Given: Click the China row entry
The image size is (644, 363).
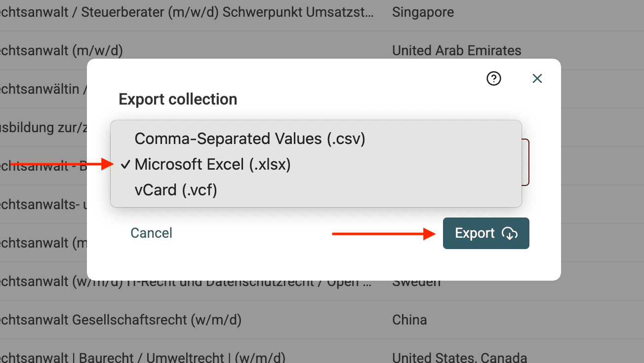Looking at the screenshot, I should click(x=409, y=320).
